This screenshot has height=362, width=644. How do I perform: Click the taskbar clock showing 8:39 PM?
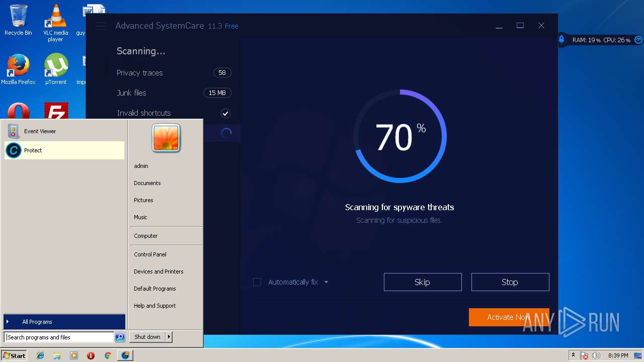coord(618,355)
